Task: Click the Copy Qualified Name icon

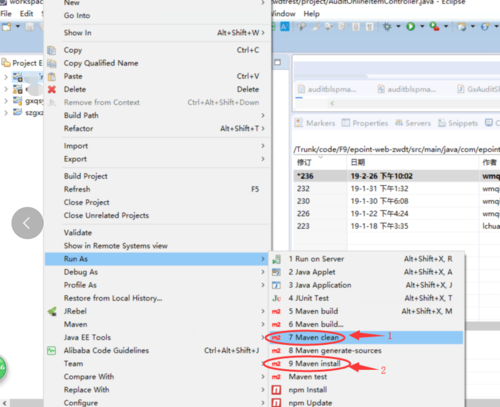Action: (52, 63)
